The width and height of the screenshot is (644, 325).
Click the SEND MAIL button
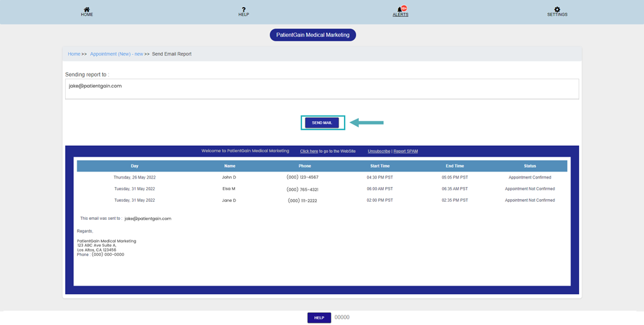pos(322,123)
